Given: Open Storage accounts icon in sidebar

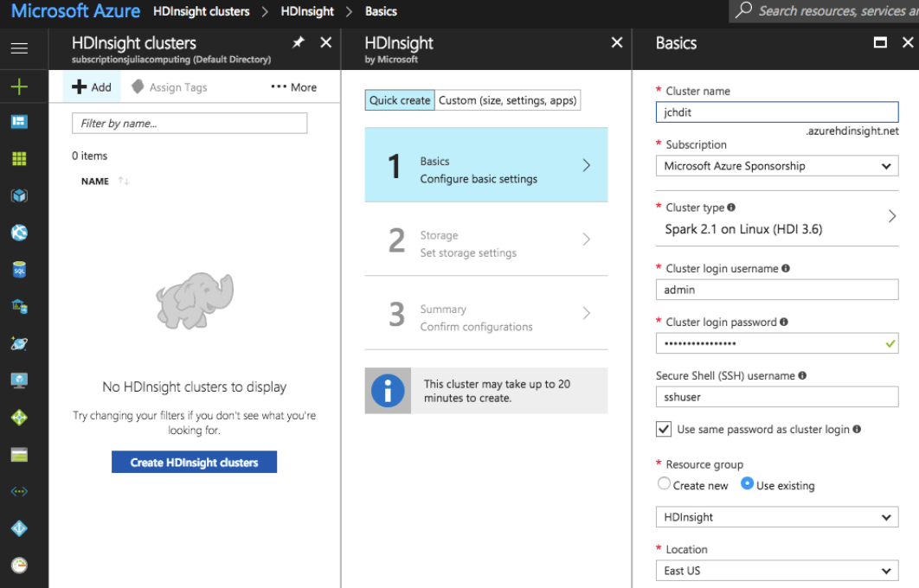Looking at the screenshot, I should coord(19,455).
